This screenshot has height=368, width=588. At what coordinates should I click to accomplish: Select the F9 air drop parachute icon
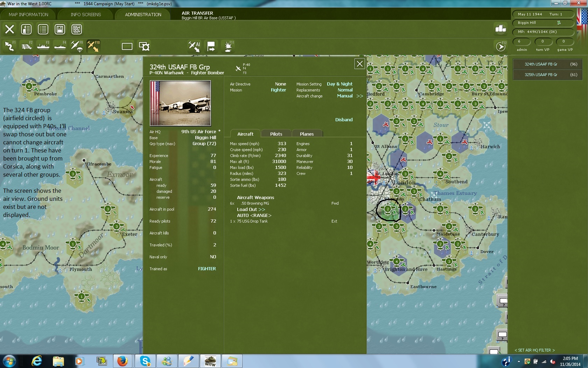(x=77, y=46)
